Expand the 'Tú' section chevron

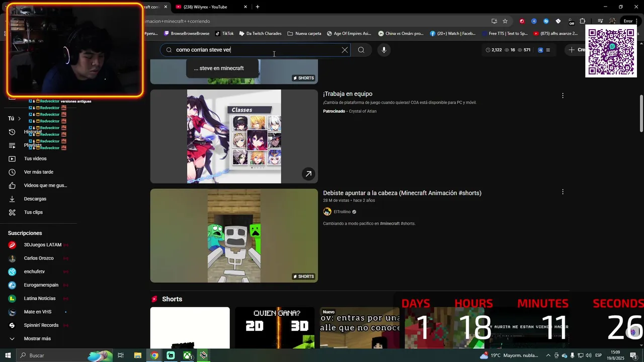(x=19, y=119)
